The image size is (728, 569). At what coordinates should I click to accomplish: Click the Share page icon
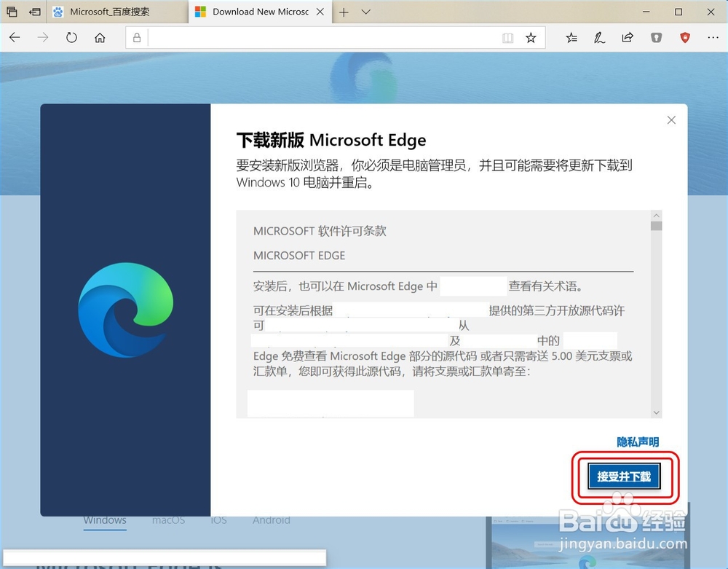point(628,38)
